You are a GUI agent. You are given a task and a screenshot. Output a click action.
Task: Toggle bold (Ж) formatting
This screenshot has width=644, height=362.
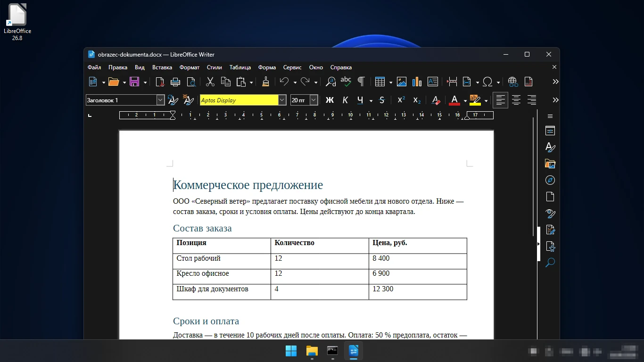pos(330,100)
